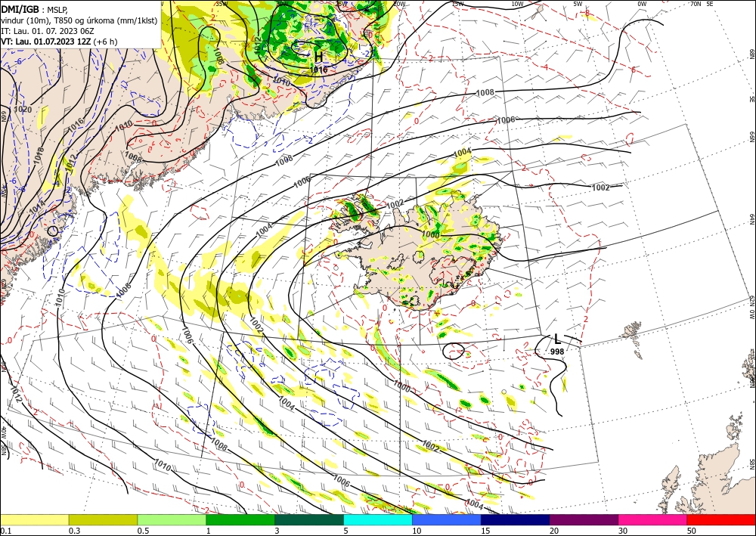Click the 'vindur (10m), T850 og úrkoma' line
This screenshot has height=536, width=756.
78,20
